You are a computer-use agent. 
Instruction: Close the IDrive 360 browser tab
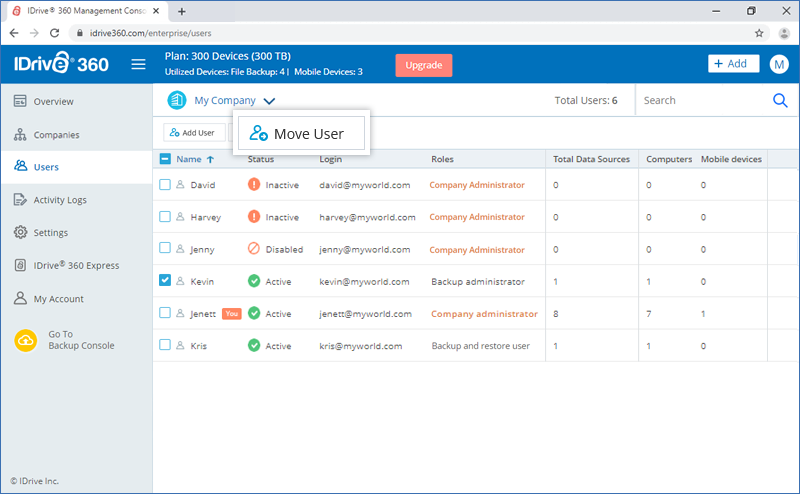[x=156, y=11]
